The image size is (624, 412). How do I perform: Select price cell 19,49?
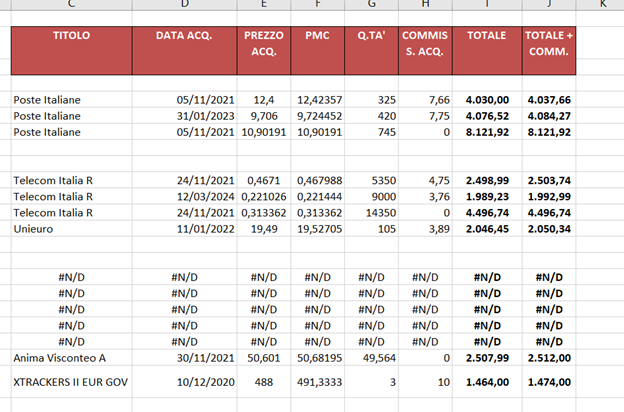pos(264,229)
